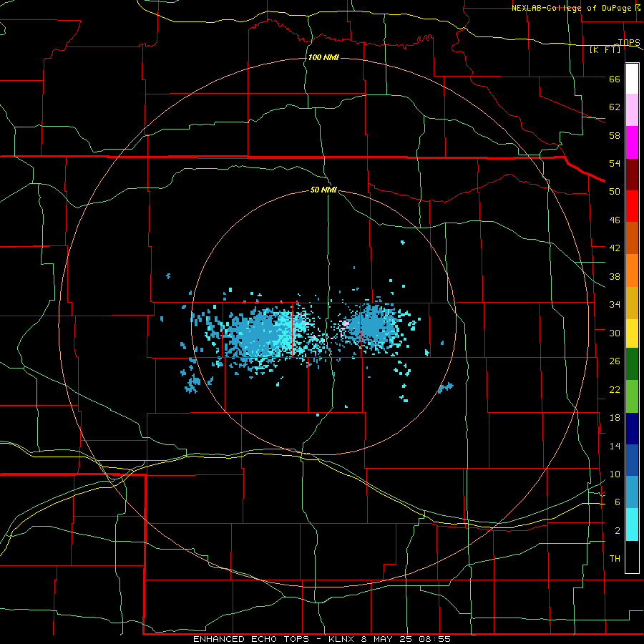
Task: Click the legend value "2"
Action: [x=618, y=530]
